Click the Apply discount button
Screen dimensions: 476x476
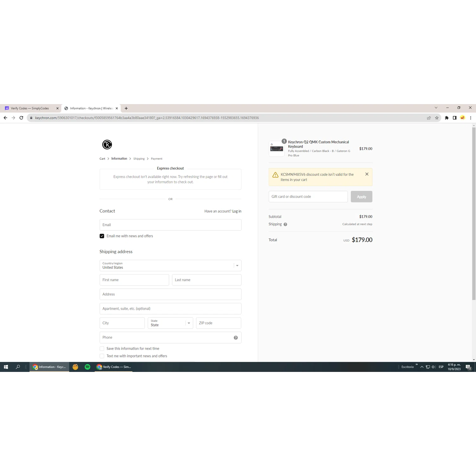(x=361, y=197)
